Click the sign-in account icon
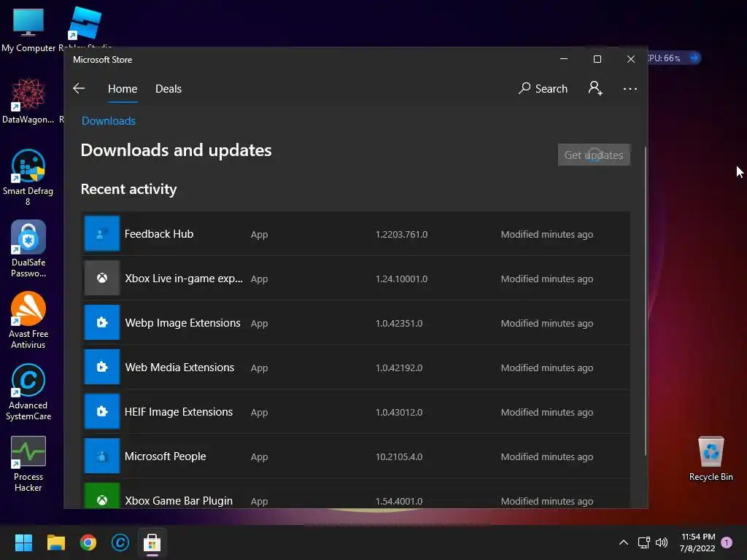The image size is (747, 560). (x=595, y=88)
